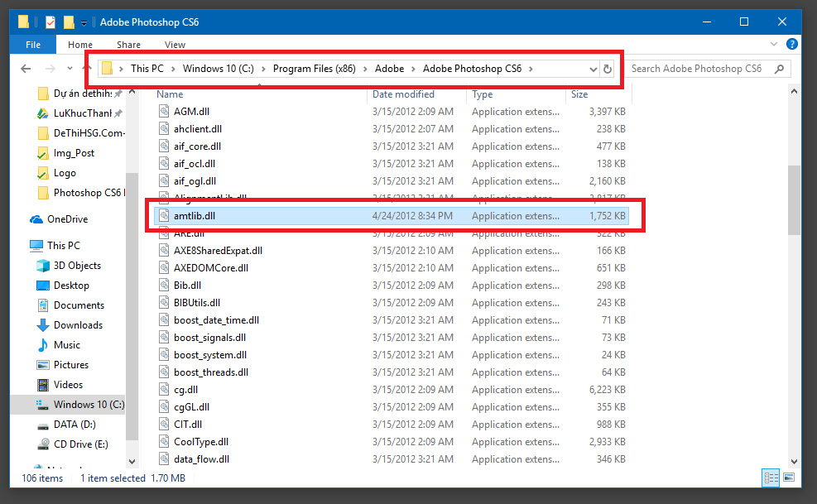The image size is (817, 504).
Task: Expand the ribbon with the chevron
Action: 774,45
